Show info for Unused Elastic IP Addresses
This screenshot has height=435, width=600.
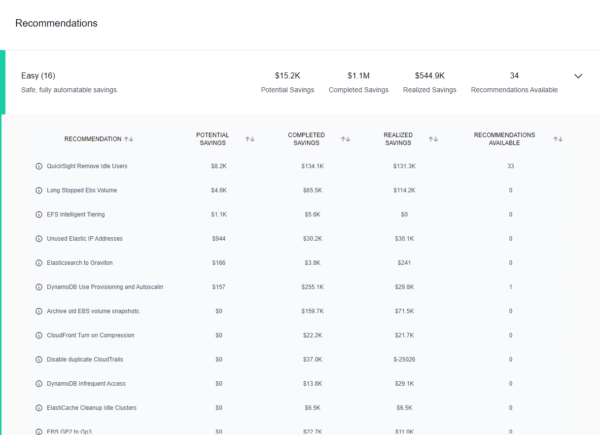39,238
